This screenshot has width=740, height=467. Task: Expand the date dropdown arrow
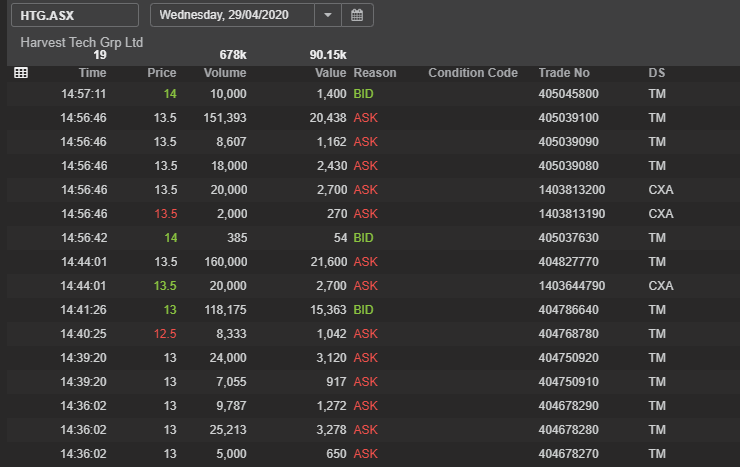point(328,15)
